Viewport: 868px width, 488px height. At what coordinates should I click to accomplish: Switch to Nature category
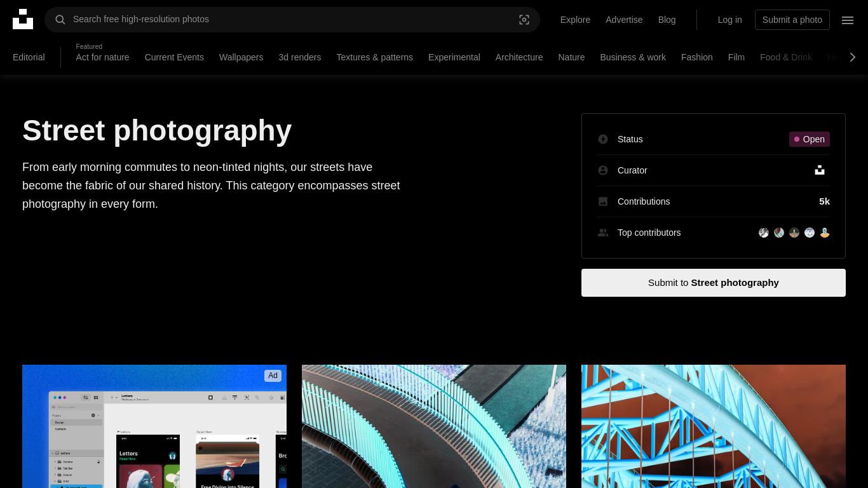tap(571, 57)
